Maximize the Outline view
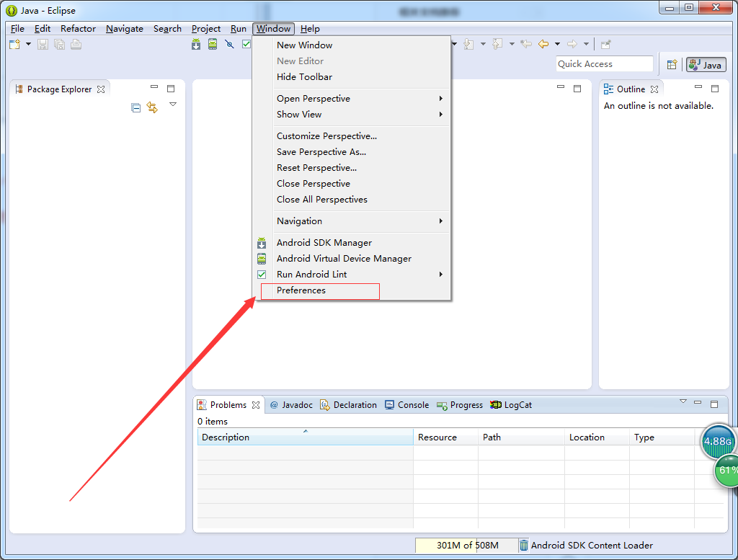The image size is (738, 560). point(715,89)
